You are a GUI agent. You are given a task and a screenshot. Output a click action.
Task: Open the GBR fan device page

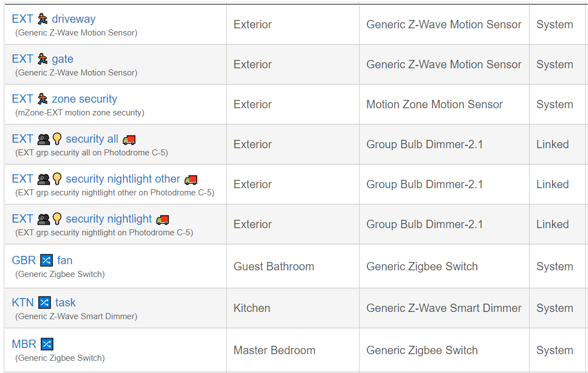click(42, 260)
